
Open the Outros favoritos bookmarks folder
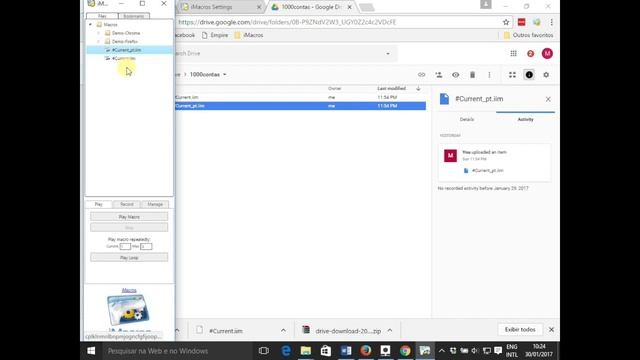click(528, 35)
